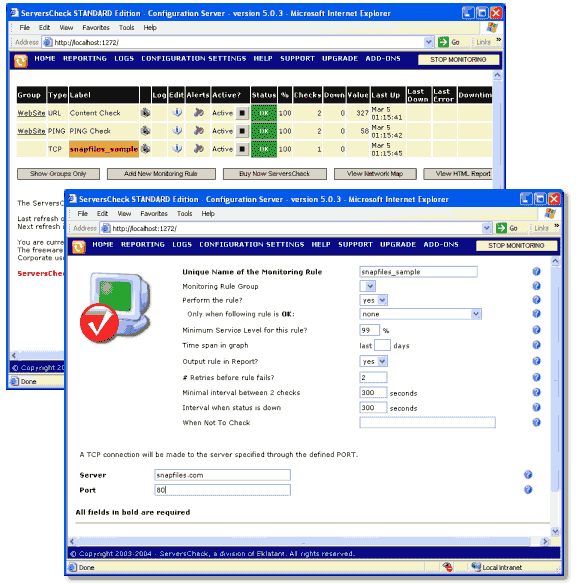The image size is (578, 584).
Task: Open the edit icon for the Content Check rule
Action: [177, 112]
